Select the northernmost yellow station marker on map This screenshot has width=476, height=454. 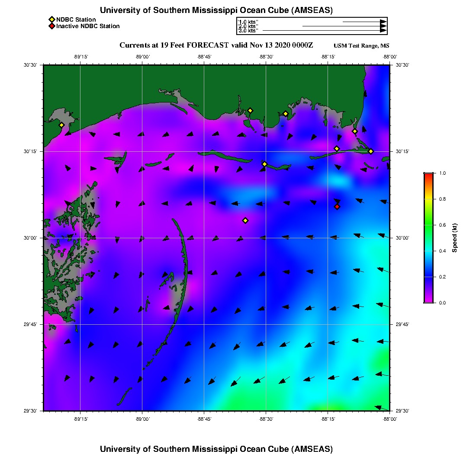250,110
